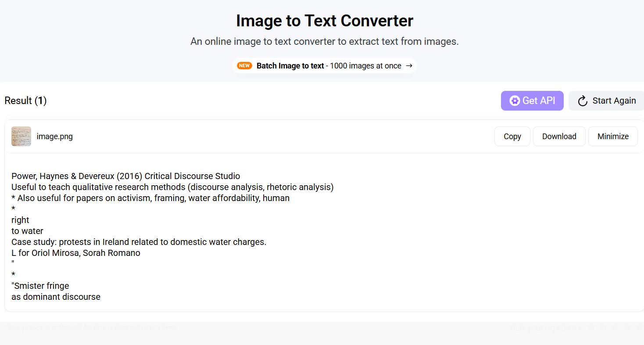Click the word "right" in the result
This screenshot has height=345, width=644.
(x=20, y=220)
